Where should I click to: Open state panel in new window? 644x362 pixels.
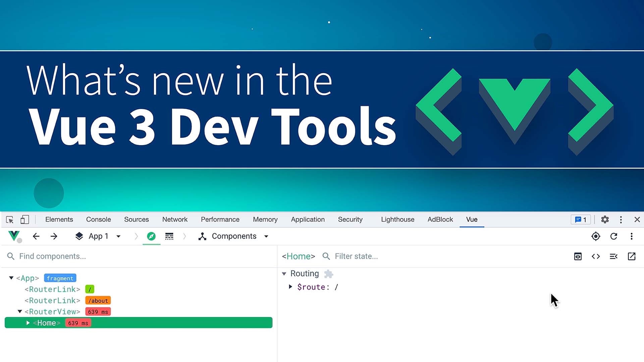coord(631,256)
